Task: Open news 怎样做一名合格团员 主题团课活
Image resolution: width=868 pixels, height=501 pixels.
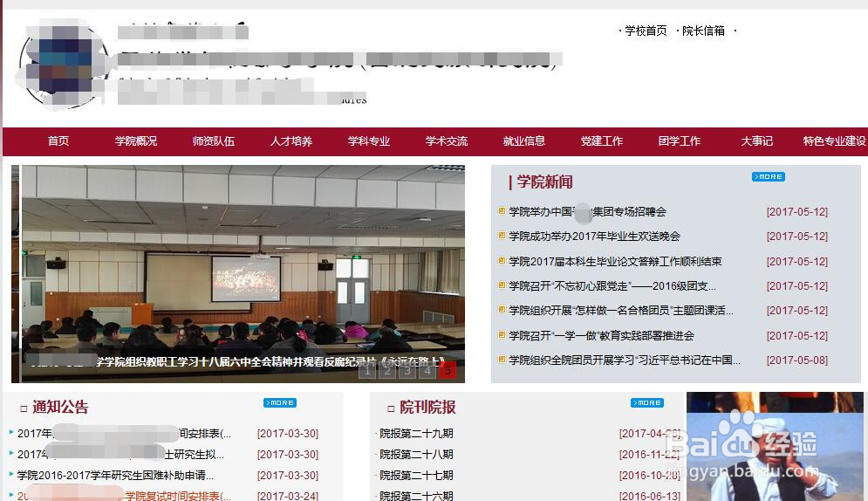Action: coord(621,311)
